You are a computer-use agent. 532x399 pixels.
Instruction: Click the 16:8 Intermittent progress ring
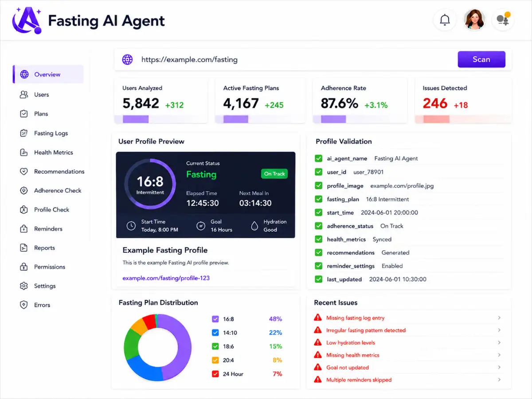point(150,184)
